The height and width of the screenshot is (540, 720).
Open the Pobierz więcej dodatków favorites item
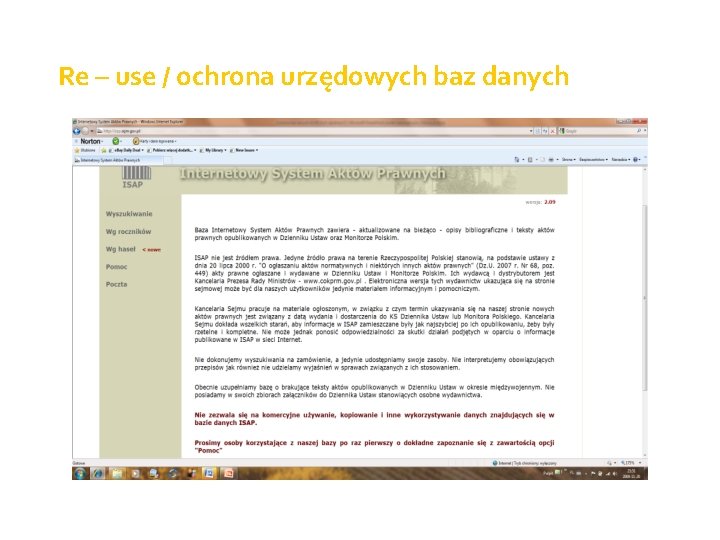tap(171, 150)
